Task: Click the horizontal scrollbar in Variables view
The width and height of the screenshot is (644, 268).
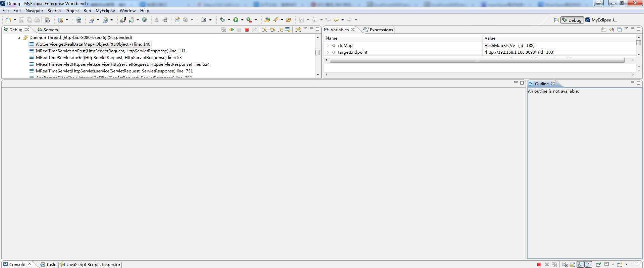Action: pos(477,60)
